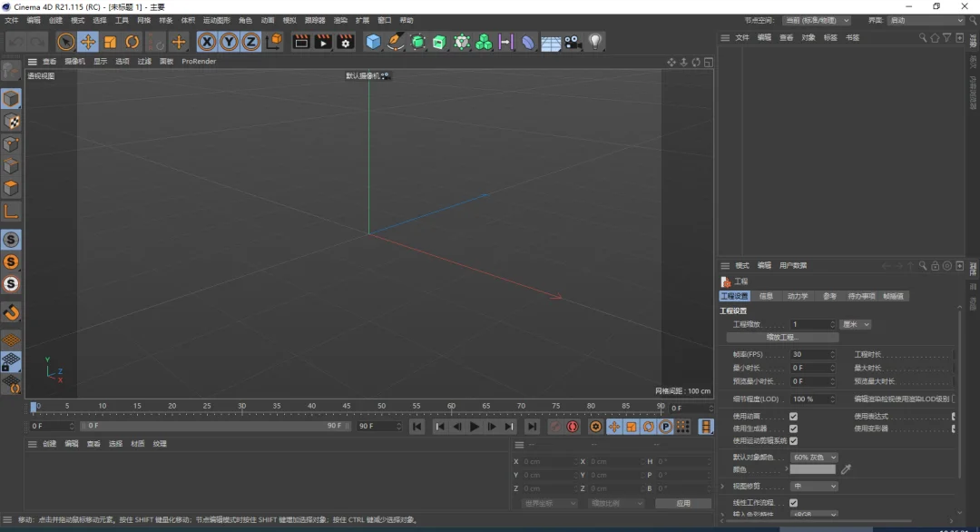Select the Scale tool in top toolbar
Viewport: 980px width, 532px height.
tap(110, 42)
